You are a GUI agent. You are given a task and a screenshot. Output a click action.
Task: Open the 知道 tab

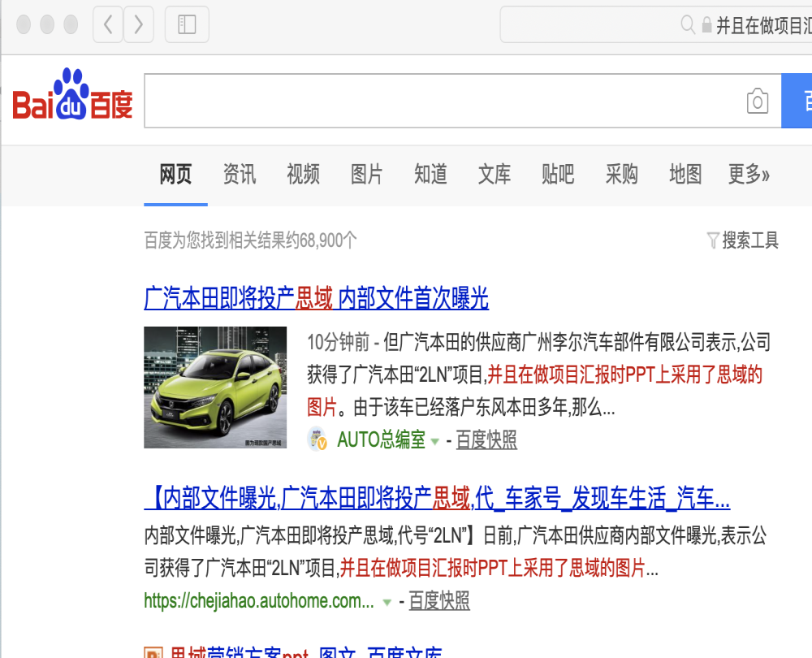coord(430,174)
